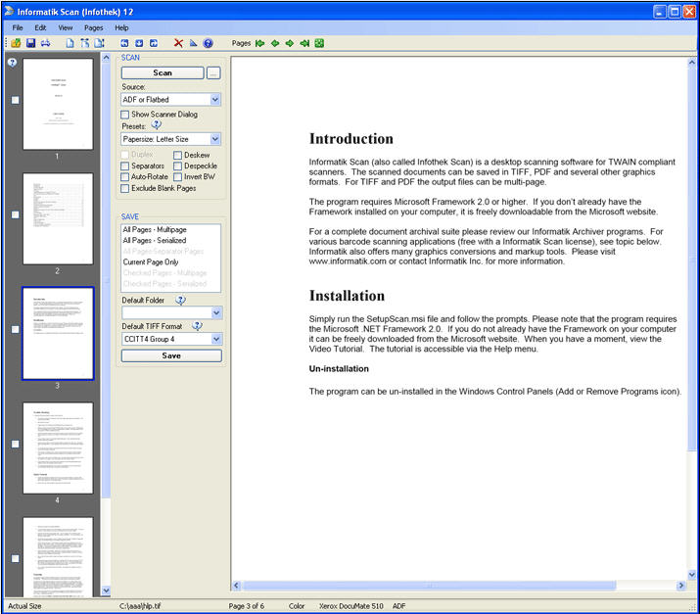Image resolution: width=700 pixels, height=614 pixels.
Task: Check the box beside thumbnail page 2
Action: click(x=16, y=214)
